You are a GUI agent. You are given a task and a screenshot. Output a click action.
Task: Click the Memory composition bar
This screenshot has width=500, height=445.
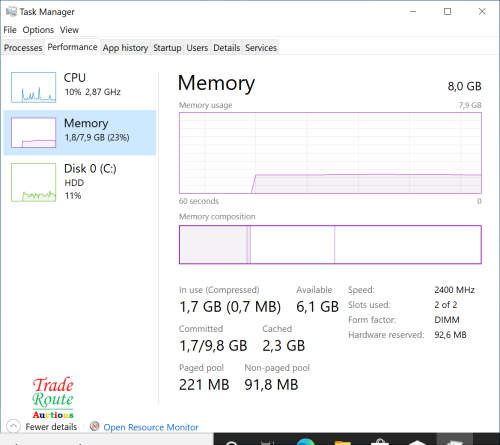tap(330, 245)
